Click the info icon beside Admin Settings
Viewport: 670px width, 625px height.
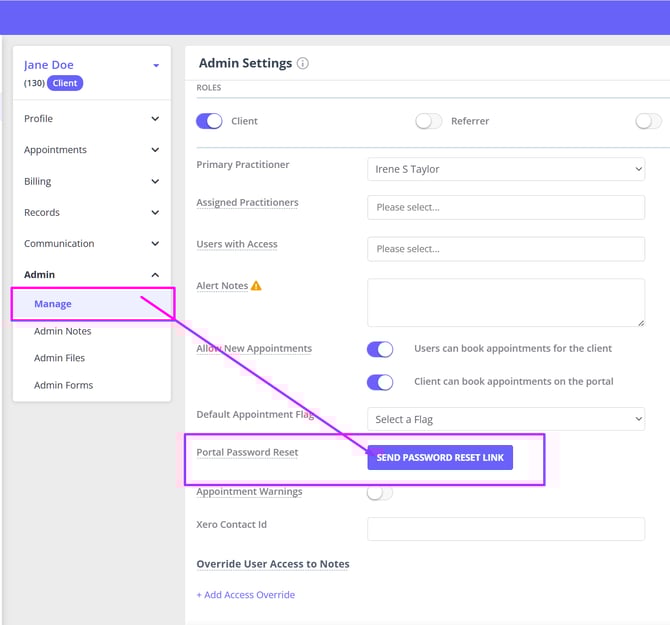(x=303, y=63)
